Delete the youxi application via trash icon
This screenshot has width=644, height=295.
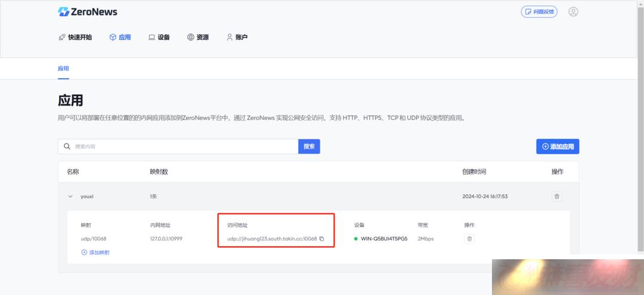click(x=556, y=197)
